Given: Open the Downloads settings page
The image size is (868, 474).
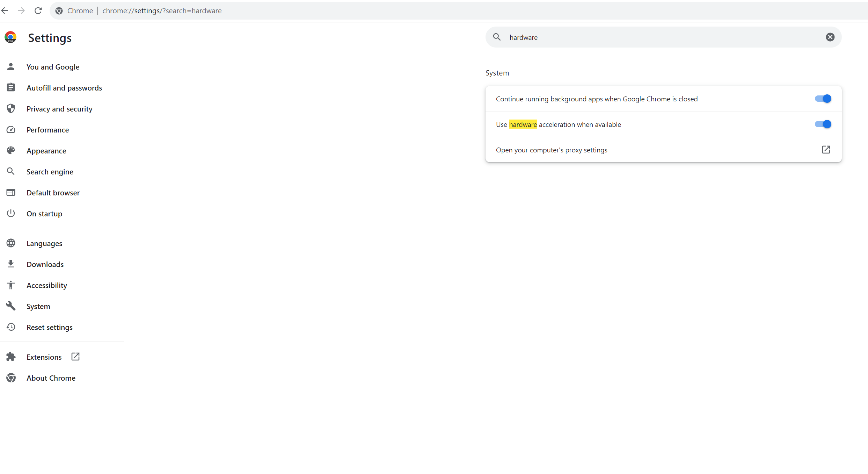Looking at the screenshot, I should coord(45,264).
